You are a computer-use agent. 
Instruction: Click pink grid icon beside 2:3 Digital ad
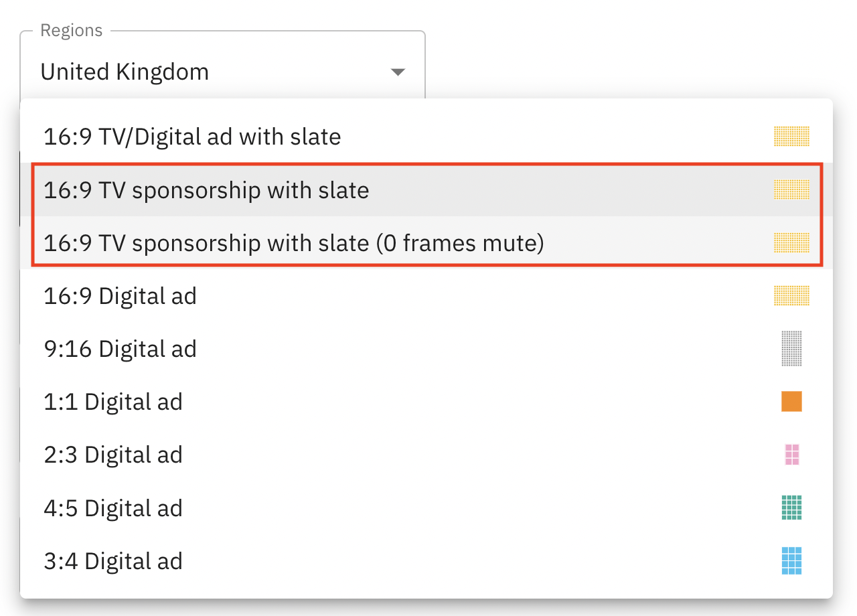click(792, 455)
